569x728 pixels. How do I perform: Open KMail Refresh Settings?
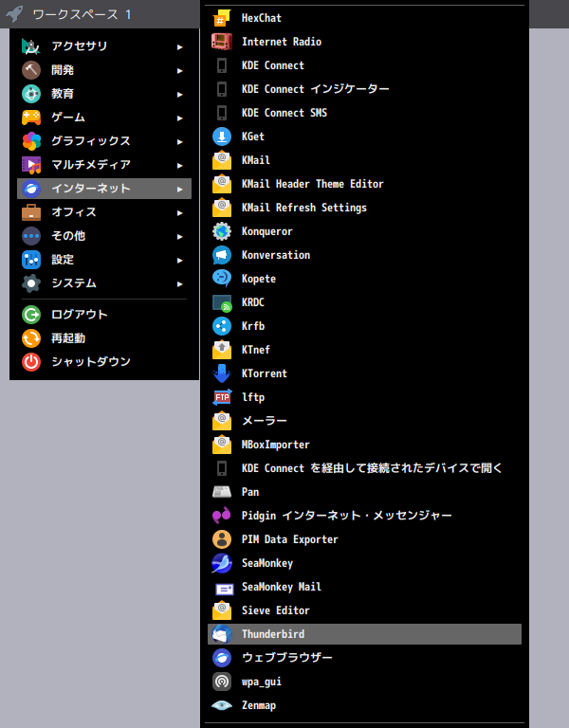[364, 208]
